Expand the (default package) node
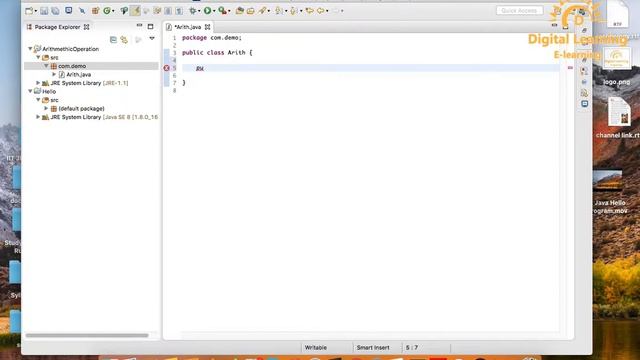640x360 pixels. tap(46, 109)
